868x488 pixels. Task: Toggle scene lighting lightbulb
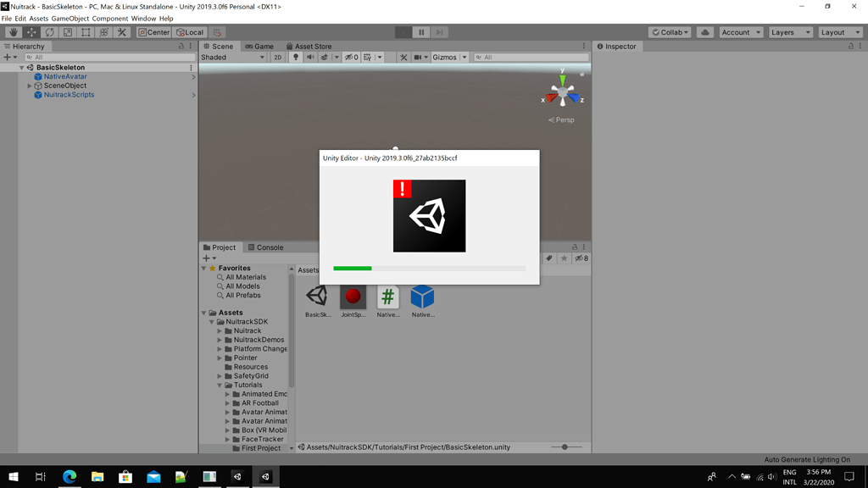[296, 58]
